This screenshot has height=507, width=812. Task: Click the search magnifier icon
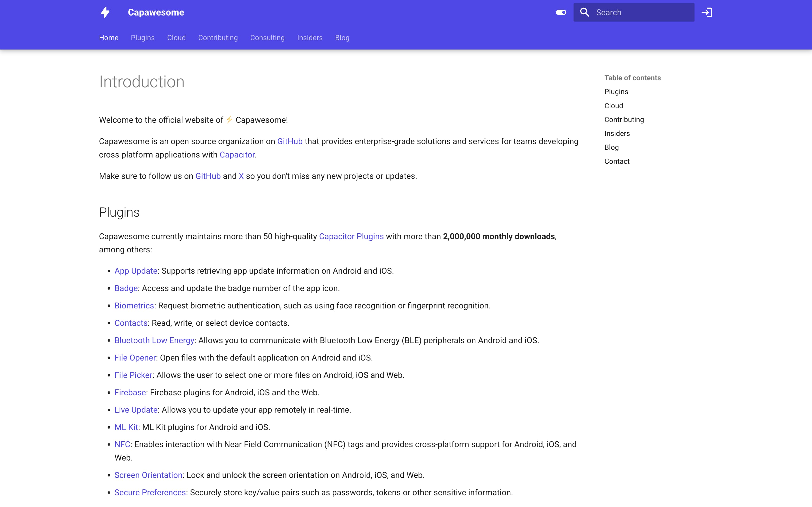[x=585, y=12]
